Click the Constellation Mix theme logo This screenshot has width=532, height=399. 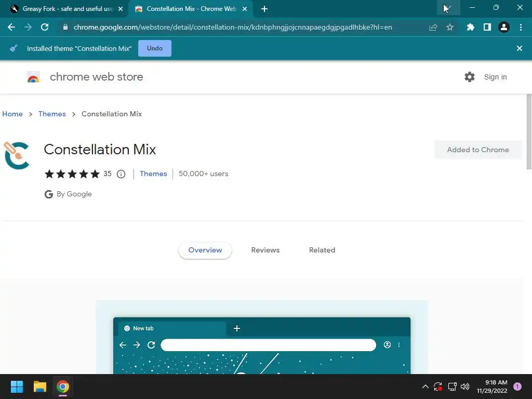click(x=16, y=156)
